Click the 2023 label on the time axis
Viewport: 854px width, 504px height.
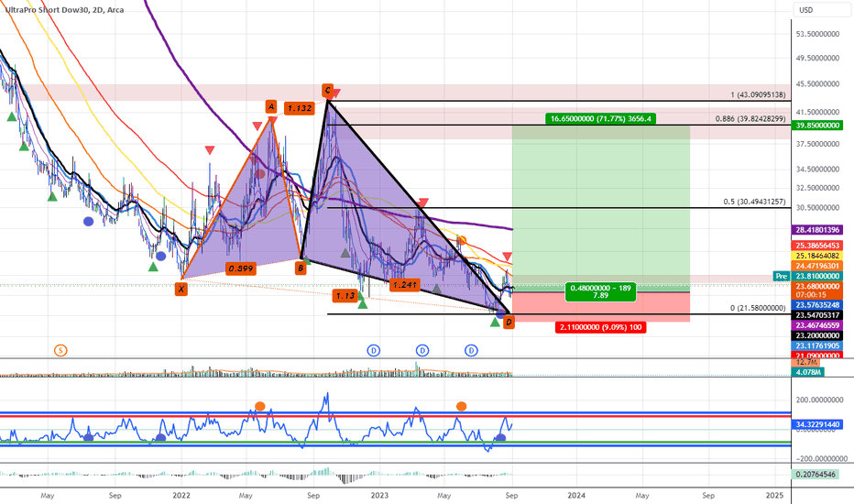(379, 495)
